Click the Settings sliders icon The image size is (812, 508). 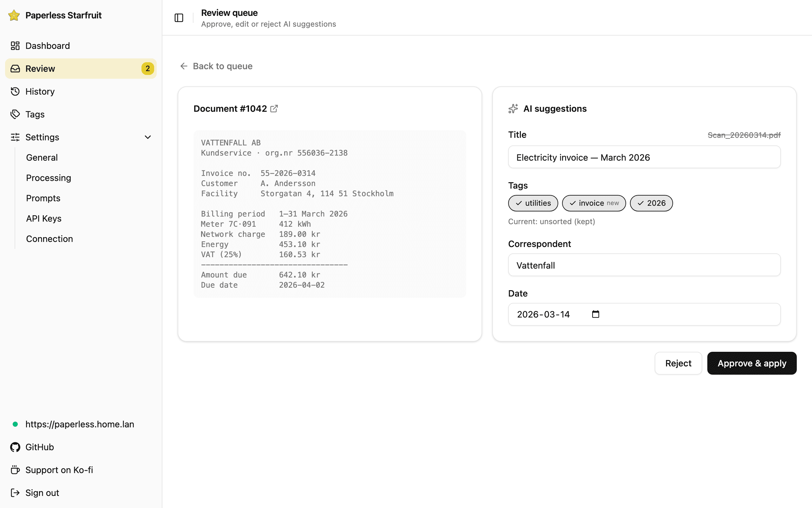[15, 137]
